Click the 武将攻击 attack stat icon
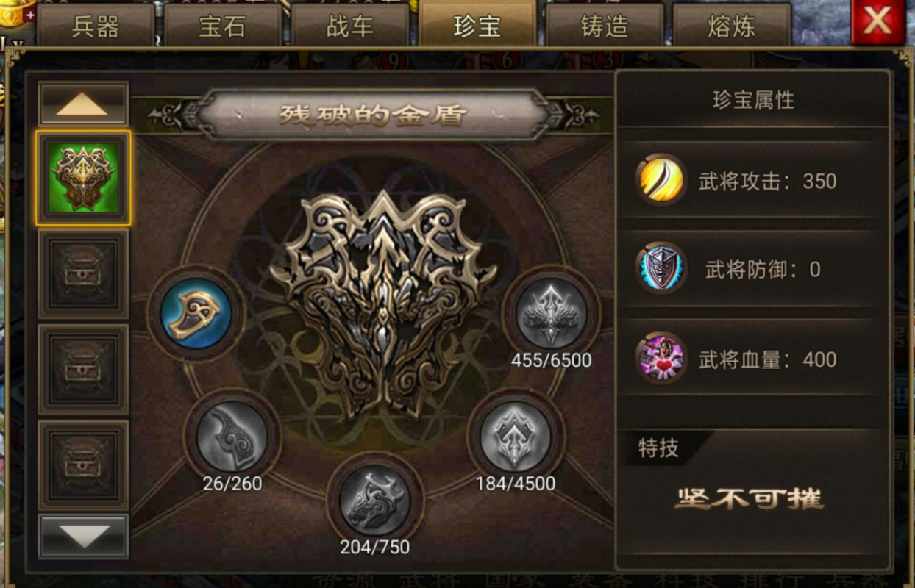Image resolution: width=915 pixels, height=588 pixels. pos(661,180)
